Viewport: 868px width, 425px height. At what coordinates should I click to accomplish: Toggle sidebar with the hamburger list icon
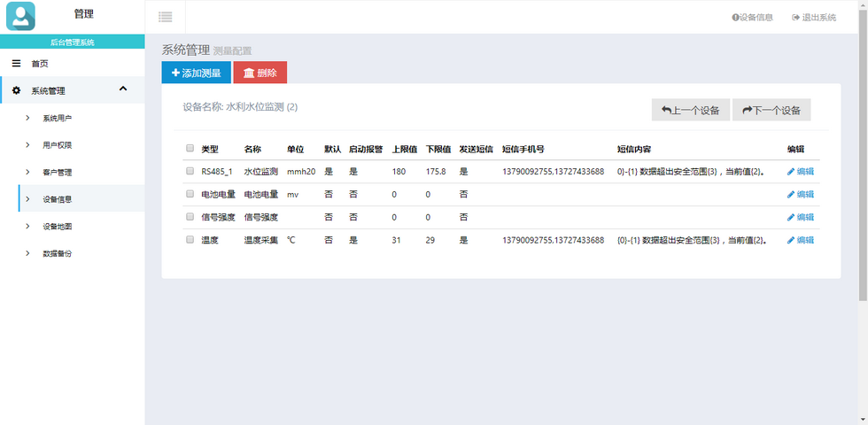166,17
